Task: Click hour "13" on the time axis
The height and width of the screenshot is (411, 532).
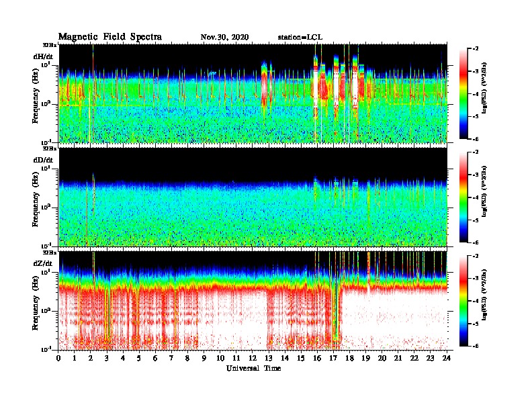Action: tap(269, 358)
